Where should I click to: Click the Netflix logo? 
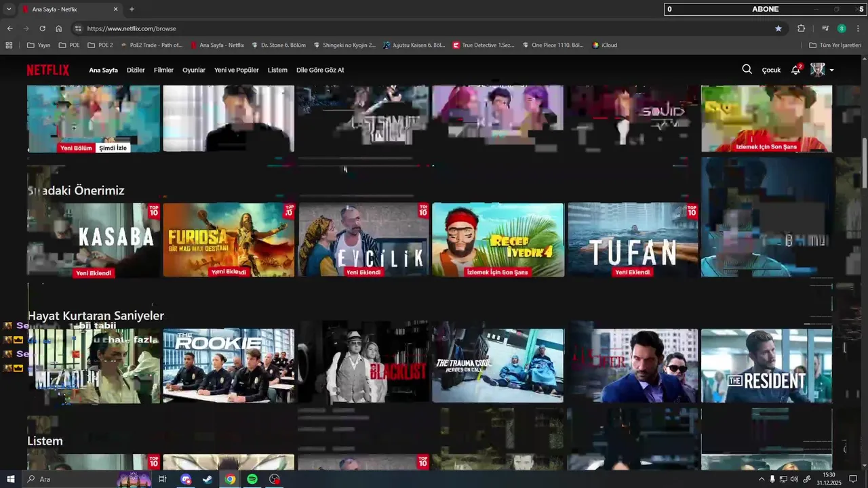tap(47, 70)
